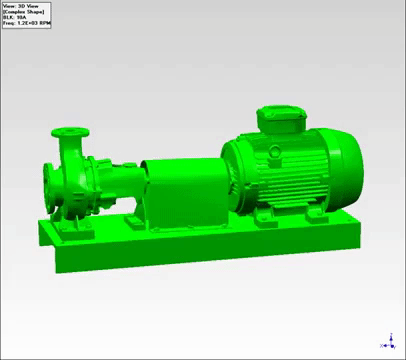Screen dimensions: 406x360
Task: Select the pump suction flange at front
Action: tap(49, 188)
